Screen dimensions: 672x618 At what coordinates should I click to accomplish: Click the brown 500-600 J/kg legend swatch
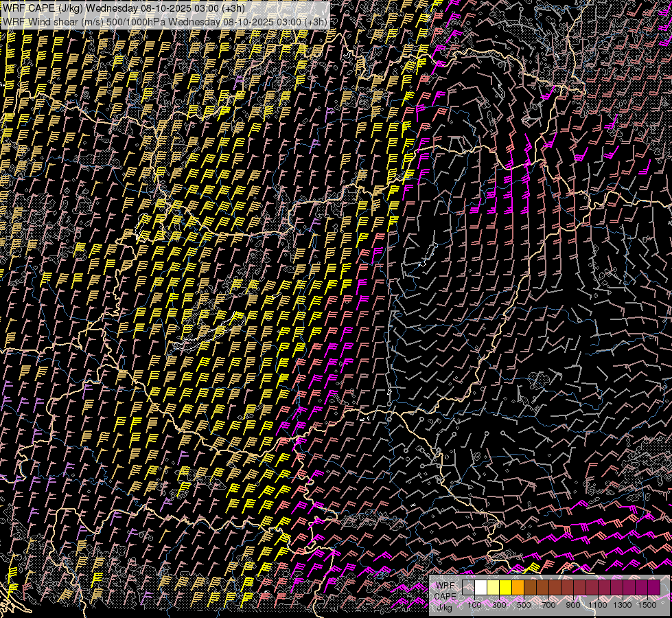pyautogui.click(x=530, y=588)
